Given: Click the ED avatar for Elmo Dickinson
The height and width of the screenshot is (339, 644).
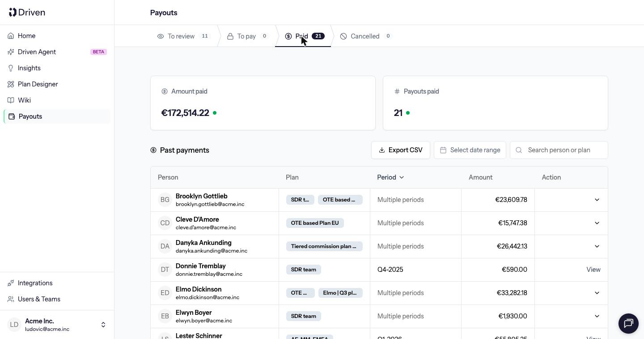Looking at the screenshot, I should point(165,293).
